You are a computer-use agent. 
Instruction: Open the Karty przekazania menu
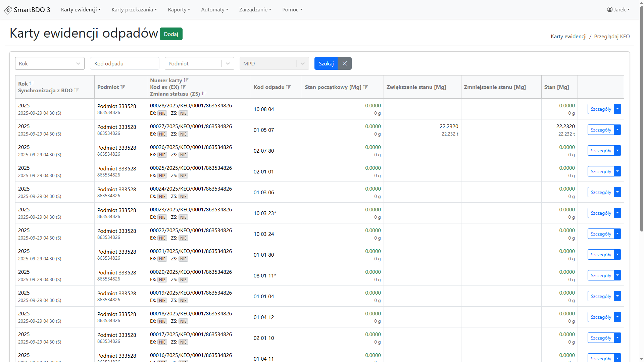[134, 10]
